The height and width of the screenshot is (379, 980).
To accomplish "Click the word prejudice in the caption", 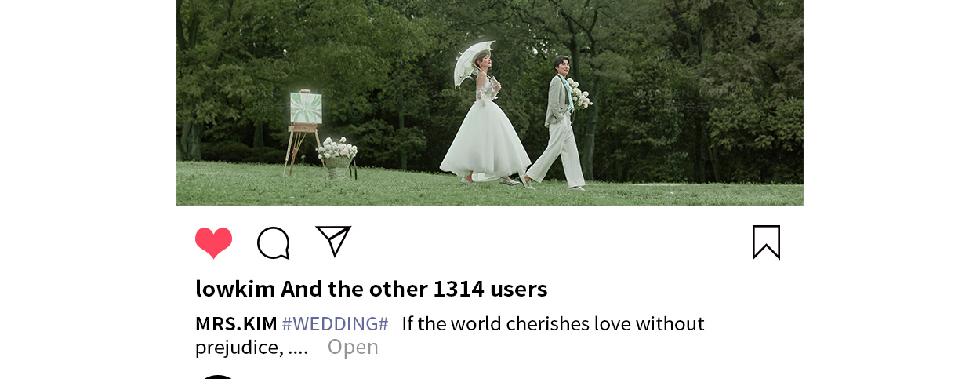I will (x=235, y=347).
